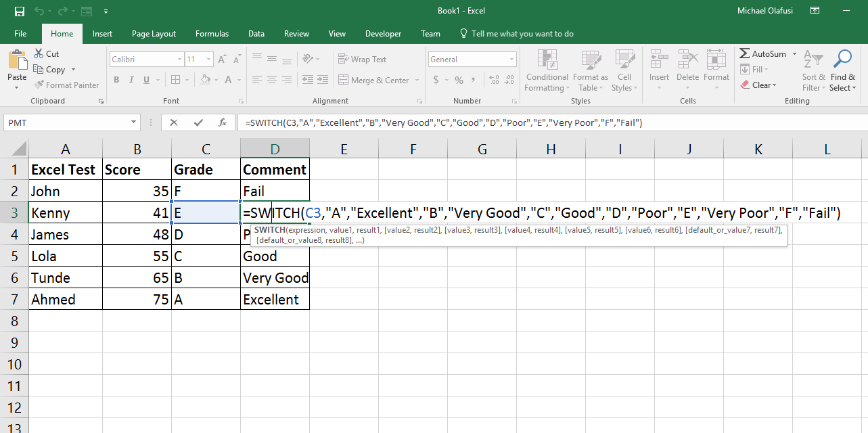Expand the font size dropdown
Image resolution: width=868 pixels, height=433 pixels.
tap(209, 60)
